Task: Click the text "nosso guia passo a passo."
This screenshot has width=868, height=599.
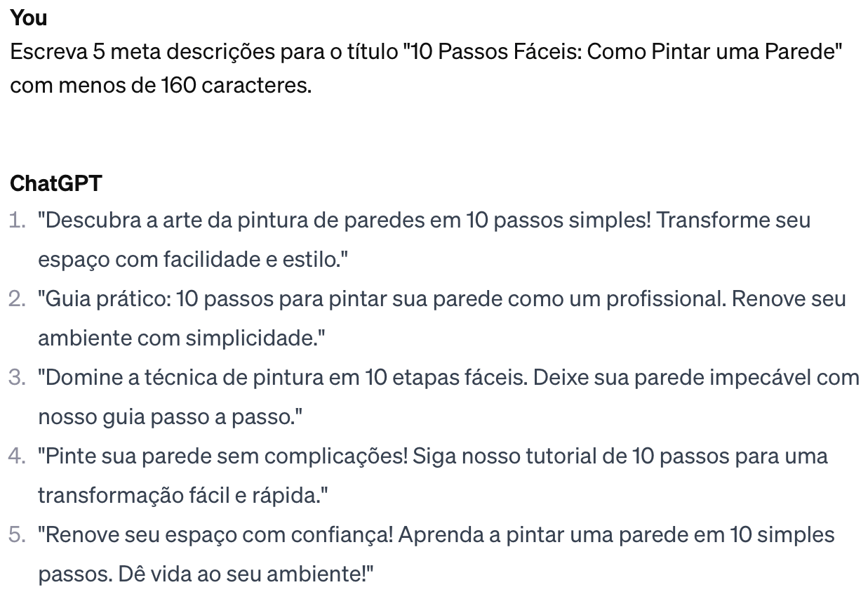Action: (x=170, y=417)
